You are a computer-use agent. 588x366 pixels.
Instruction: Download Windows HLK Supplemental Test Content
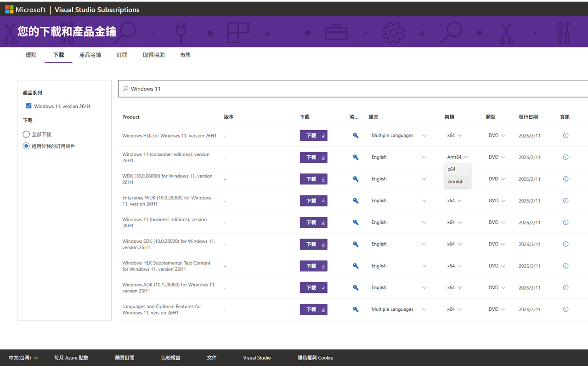tap(313, 266)
